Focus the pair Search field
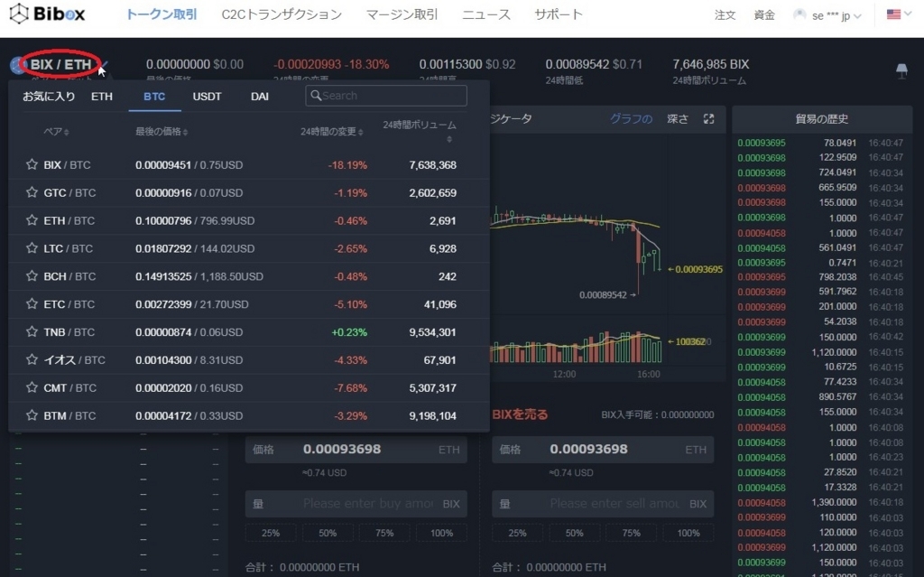This screenshot has height=577, width=924. tap(386, 96)
